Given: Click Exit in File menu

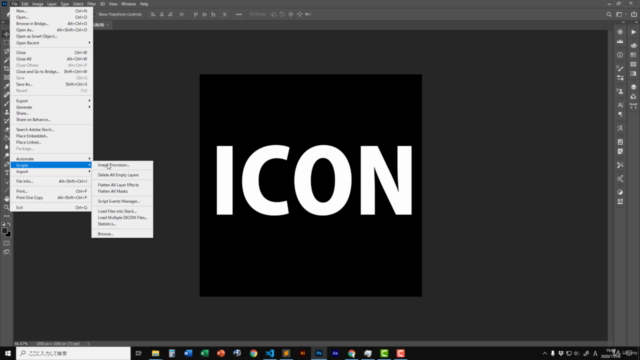Looking at the screenshot, I should tap(51, 207).
